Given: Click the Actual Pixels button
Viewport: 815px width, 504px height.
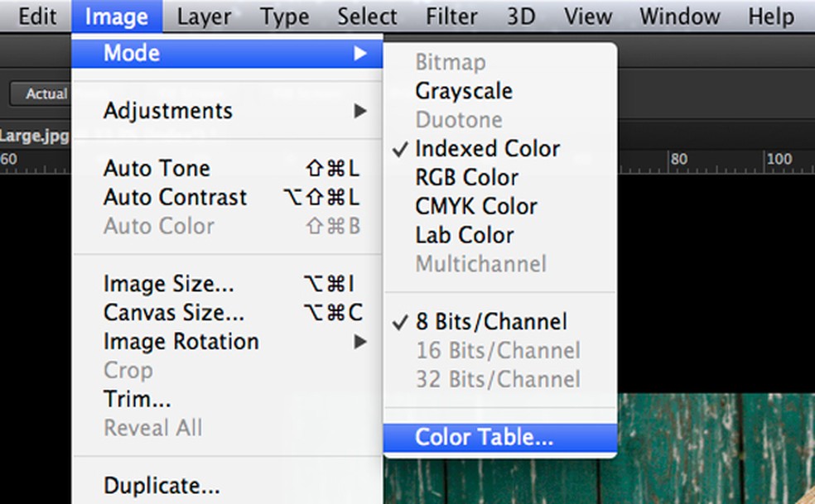Looking at the screenshot, I should 41,94.
